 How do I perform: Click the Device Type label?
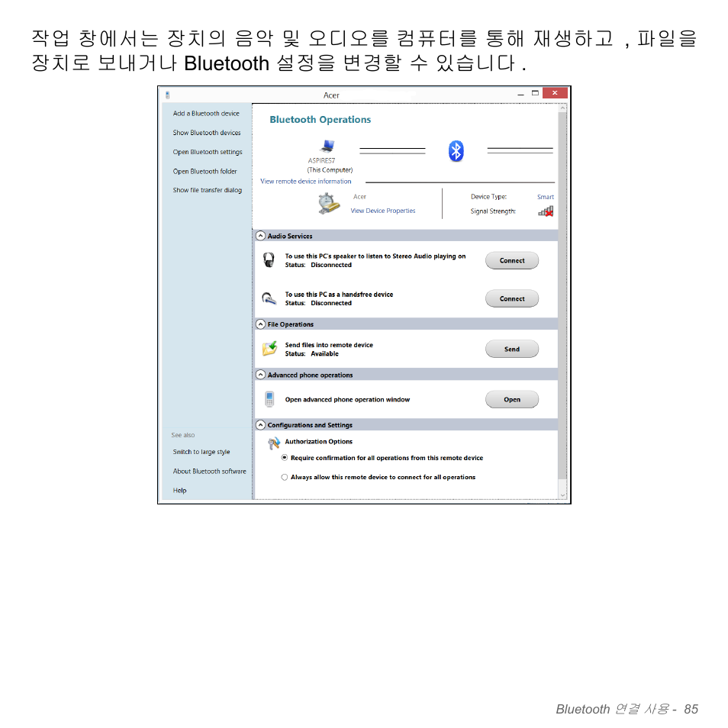click(x=489, y=197)
